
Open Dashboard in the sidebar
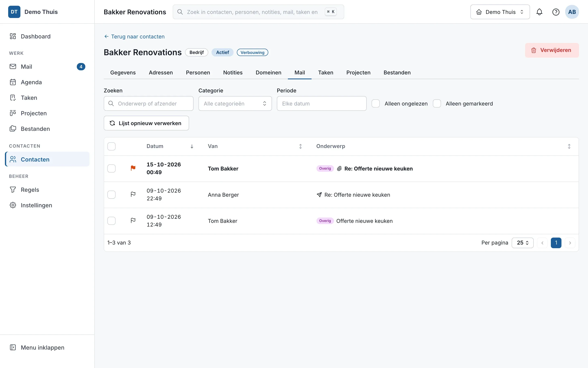coord(47,36)
